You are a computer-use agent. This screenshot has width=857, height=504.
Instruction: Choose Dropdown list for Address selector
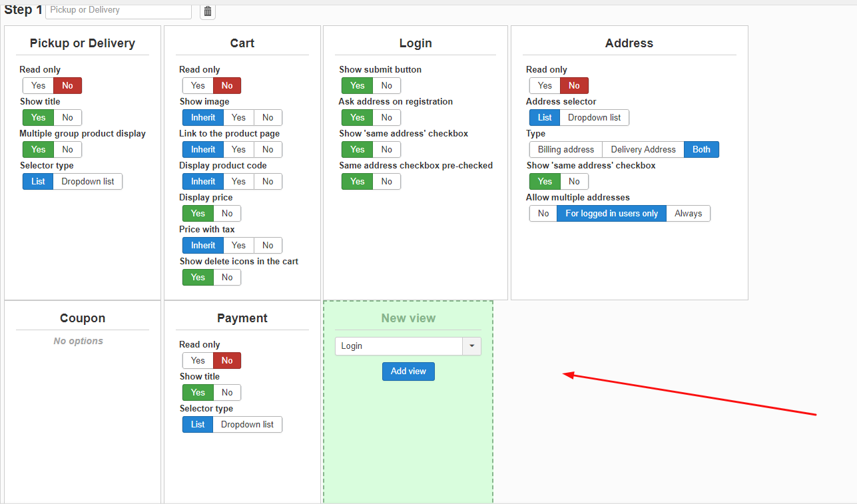[x=595, y=117]
